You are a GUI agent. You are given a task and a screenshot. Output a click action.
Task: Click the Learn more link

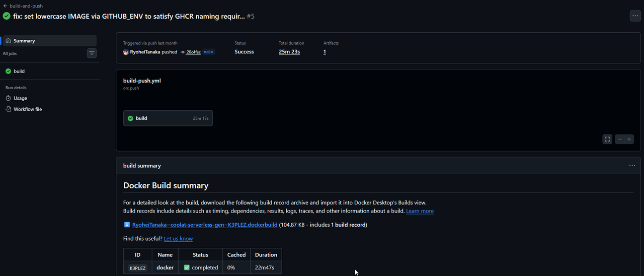tap(420, 211)
